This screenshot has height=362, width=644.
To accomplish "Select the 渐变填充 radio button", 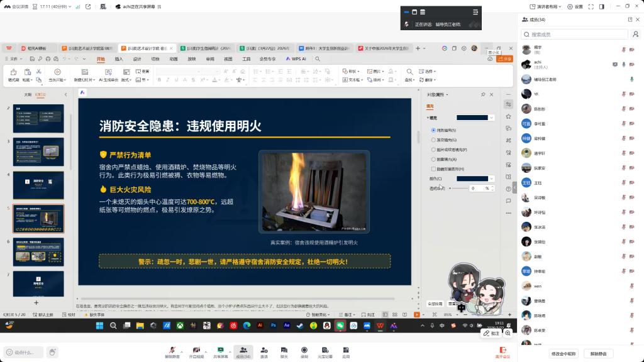I will point(433,140).
